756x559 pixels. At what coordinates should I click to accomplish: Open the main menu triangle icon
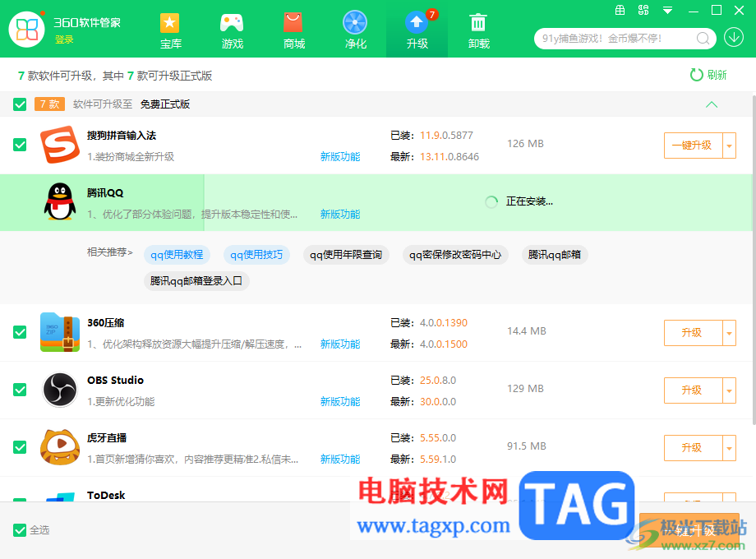[667, 10]
